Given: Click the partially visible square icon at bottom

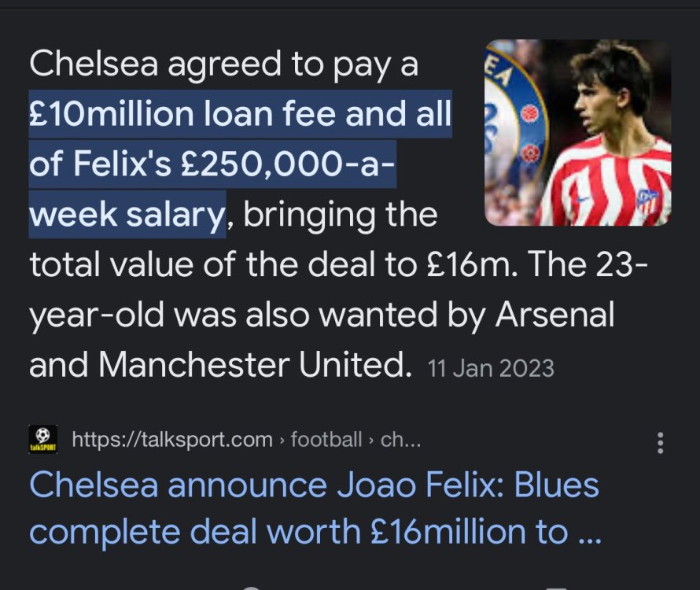Looking at the screenshot, I should click(556, 588).
